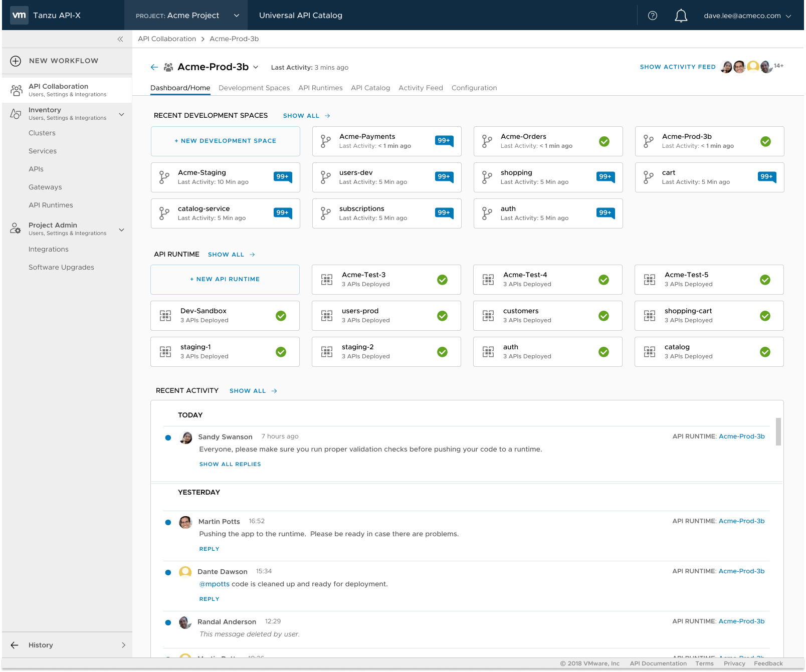Click Show All Replies under Sandy's message
This screenshot has height=672, width=806.
[230, 464]
